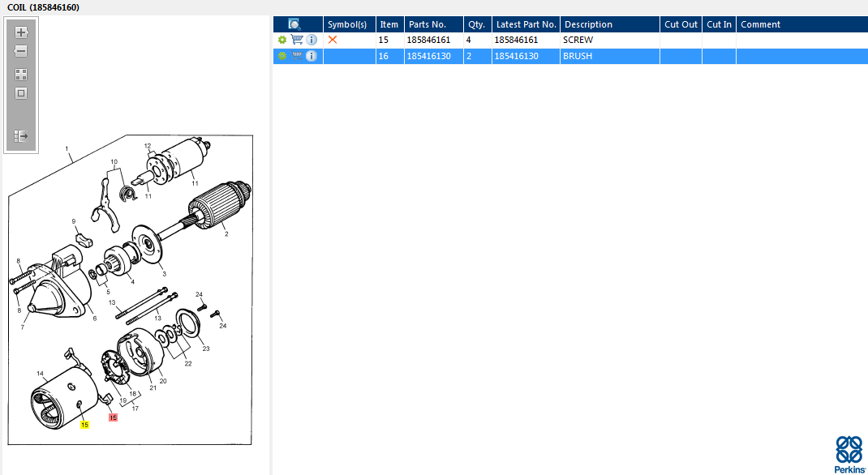Click the green gear icon for SCREW row

pos(282,40)
